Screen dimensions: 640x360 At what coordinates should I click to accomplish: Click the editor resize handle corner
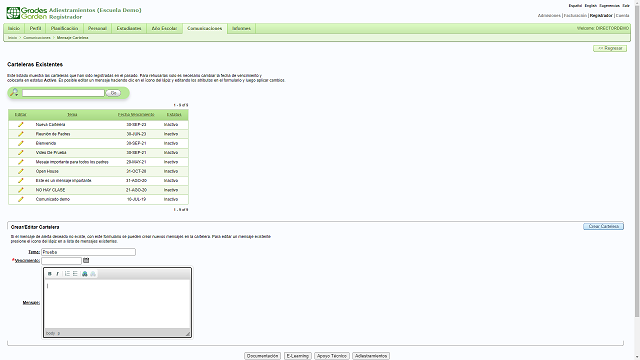[188, 334]
